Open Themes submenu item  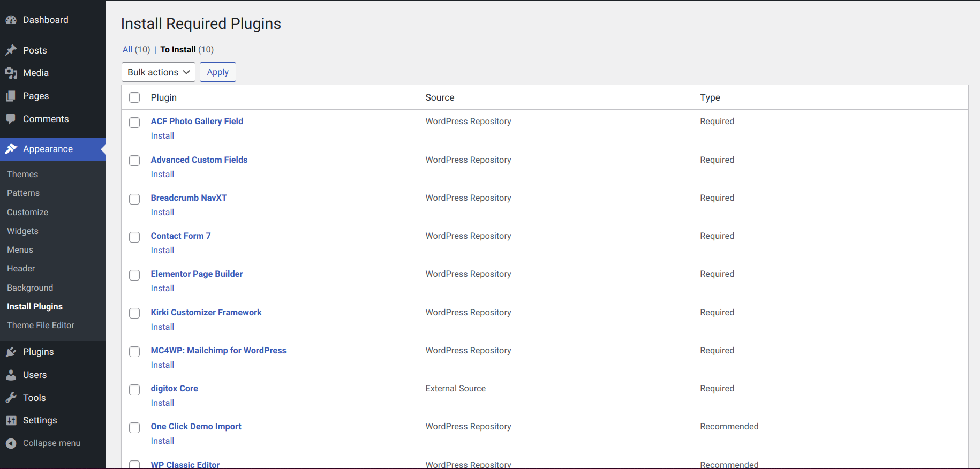pos(22,174)
